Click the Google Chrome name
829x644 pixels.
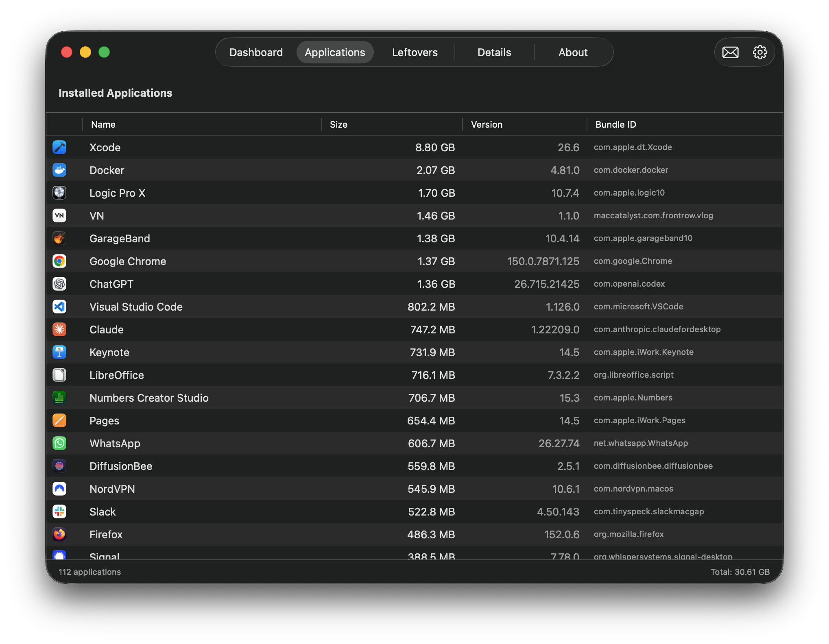tap(128, 261)
